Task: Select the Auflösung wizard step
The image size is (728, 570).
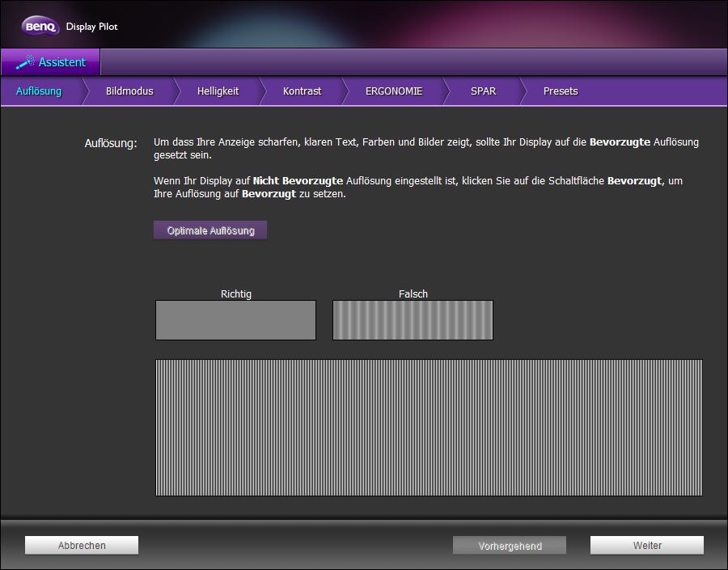Action: tap(39, 91)
